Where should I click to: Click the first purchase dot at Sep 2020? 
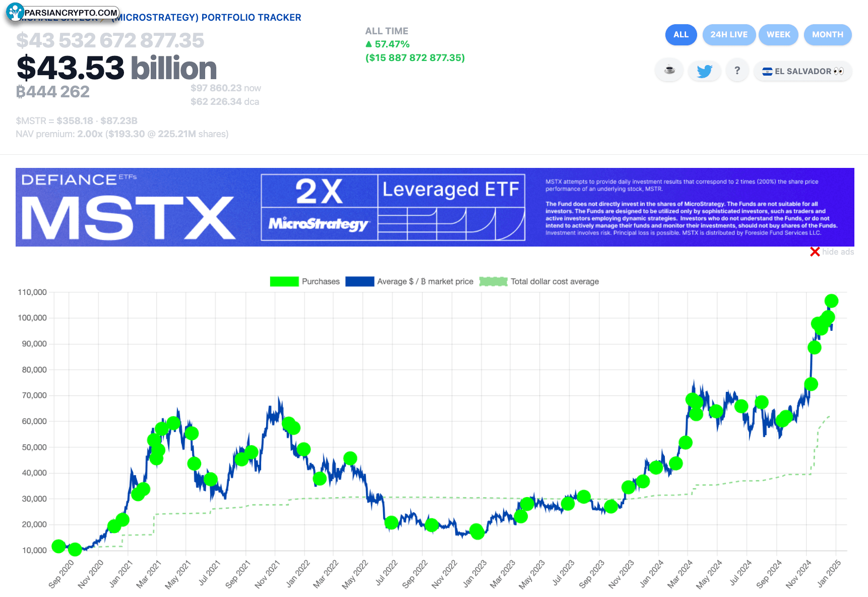(58, 546)
